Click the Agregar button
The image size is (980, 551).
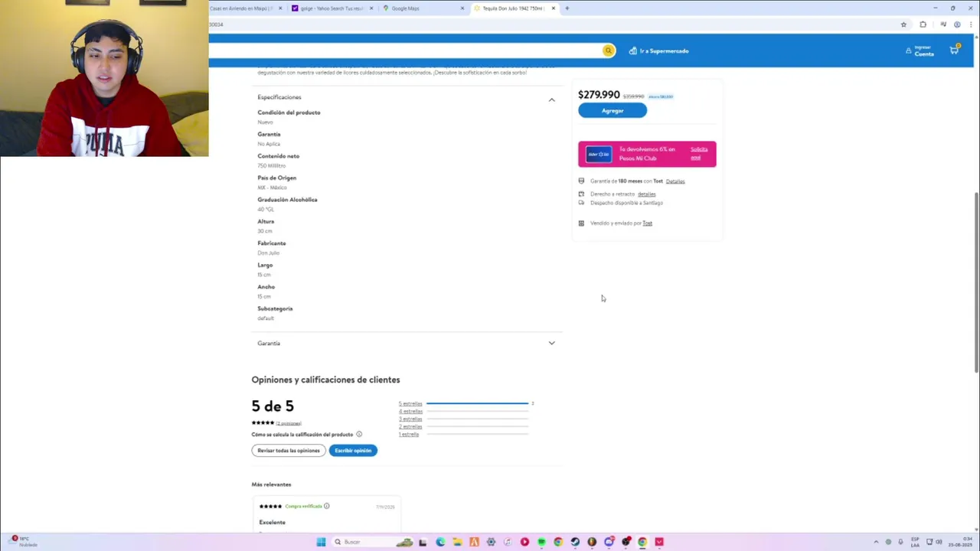[x=612, y=111]
